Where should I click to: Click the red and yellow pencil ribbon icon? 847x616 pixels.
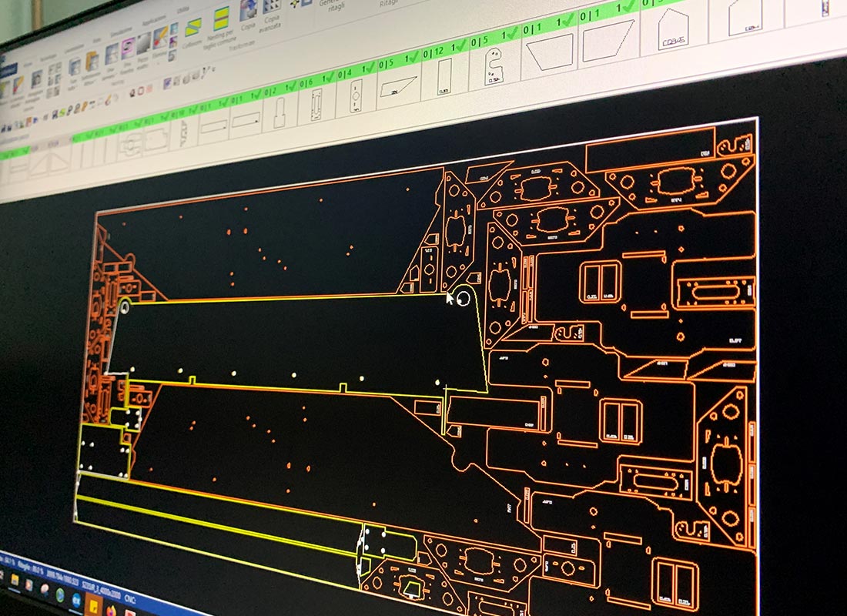(160, 38)
